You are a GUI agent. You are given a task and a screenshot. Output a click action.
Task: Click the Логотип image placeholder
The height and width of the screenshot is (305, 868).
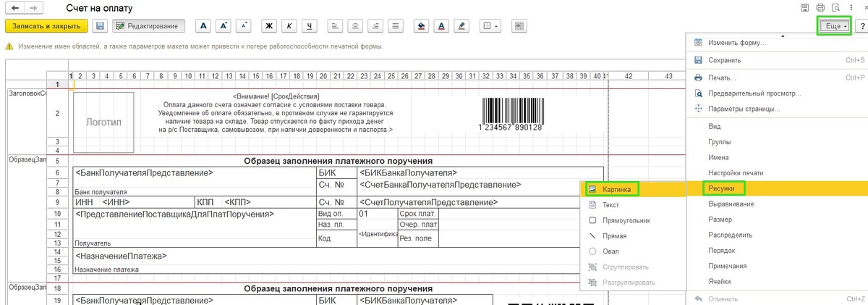104,122
